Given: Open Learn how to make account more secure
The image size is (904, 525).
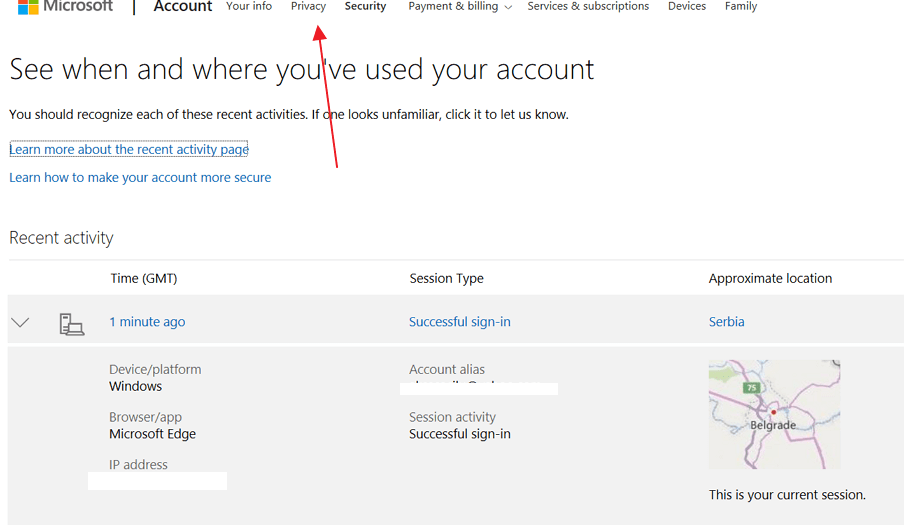Looking at the screenshot, I should 140,177.
